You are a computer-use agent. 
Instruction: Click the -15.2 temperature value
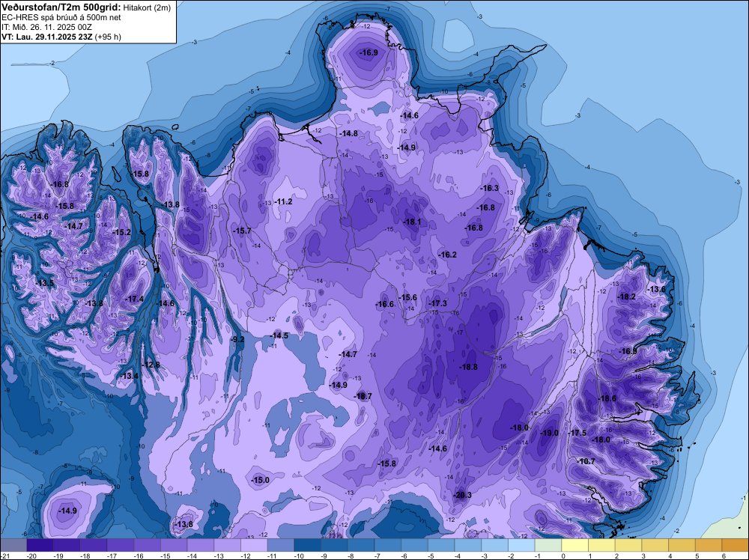coord(121,233)
